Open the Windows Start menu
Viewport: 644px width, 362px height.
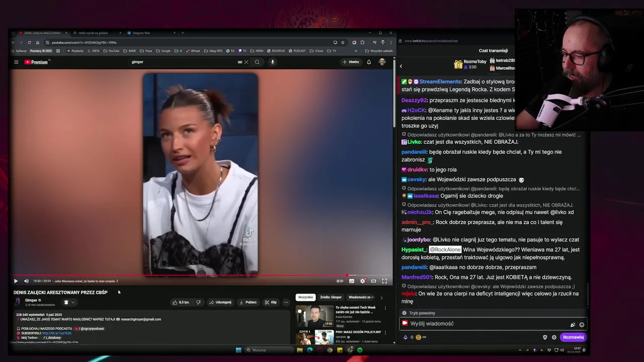click(x=238, y=350)
